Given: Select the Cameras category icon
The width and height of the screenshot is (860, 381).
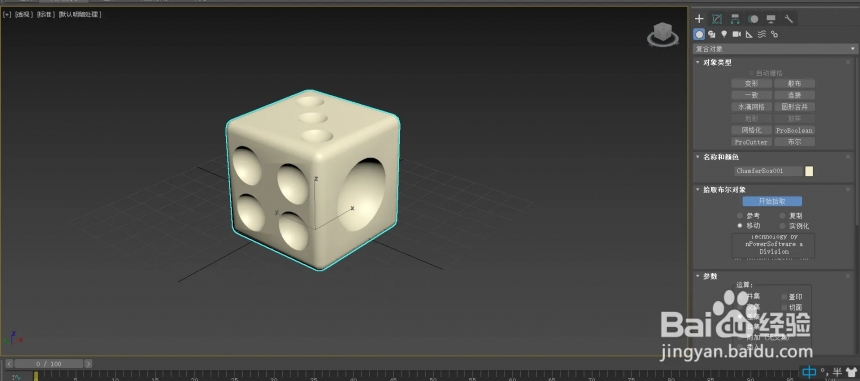Looking at the screenshot, I should (737, 35).
